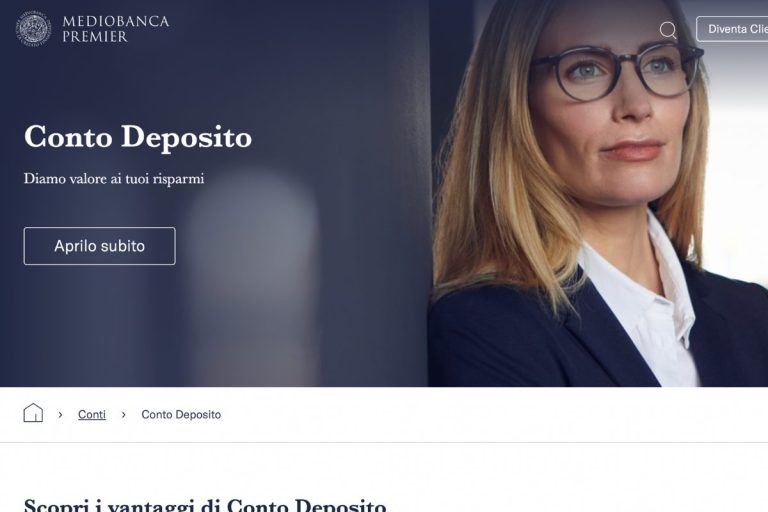Screen dimensions: 768x512
Task: Click the divider line under the breadcrumb
Action: [x=384, y=442]
